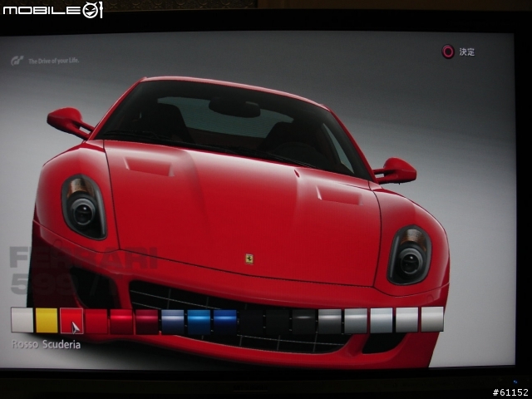Select the dark maroon paint swatch
Viewport: 532px width, 399px height.
click(x=147, y=322)
